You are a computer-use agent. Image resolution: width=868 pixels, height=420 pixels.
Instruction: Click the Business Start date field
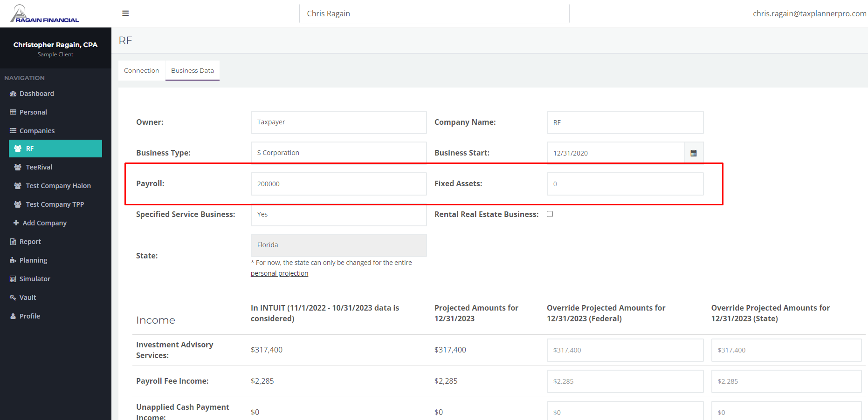coord(616,153)
